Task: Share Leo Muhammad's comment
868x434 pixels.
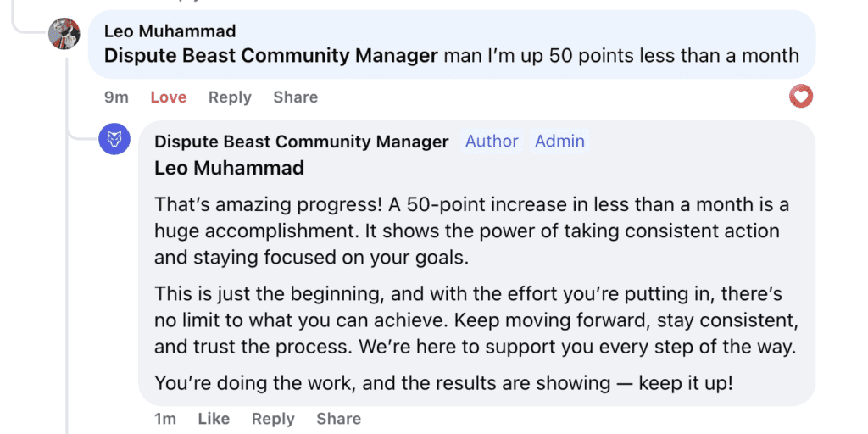Action: click(295, 97)
